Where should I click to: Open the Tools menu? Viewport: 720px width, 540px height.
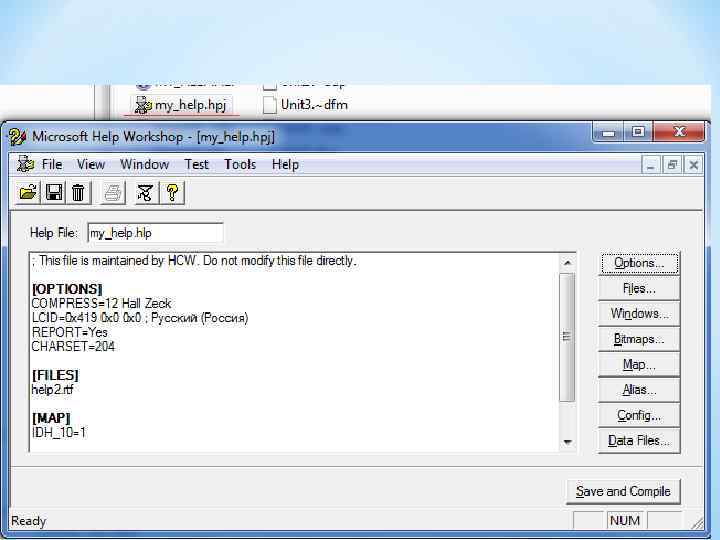pyautogui.click(x=240, y=164)
